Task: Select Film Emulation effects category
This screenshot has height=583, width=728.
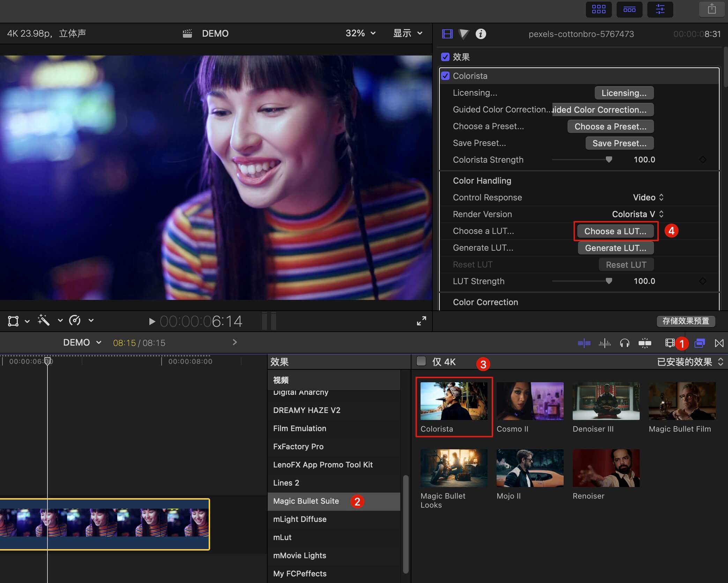Action: 334,428
